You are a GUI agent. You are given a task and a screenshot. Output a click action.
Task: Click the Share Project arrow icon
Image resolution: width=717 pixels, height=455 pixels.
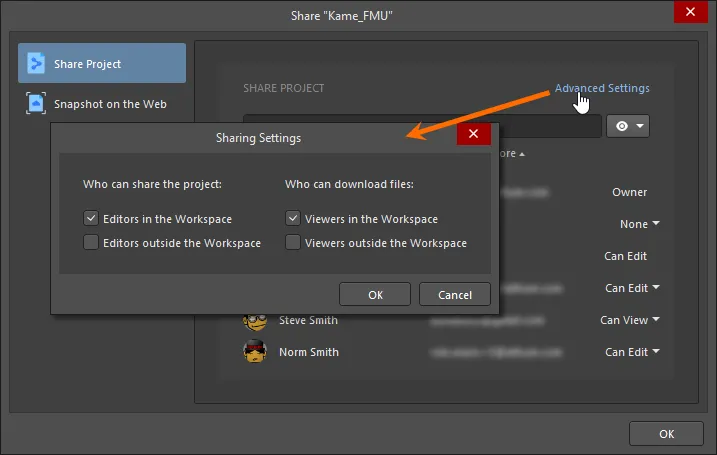(x=36, y=63)
